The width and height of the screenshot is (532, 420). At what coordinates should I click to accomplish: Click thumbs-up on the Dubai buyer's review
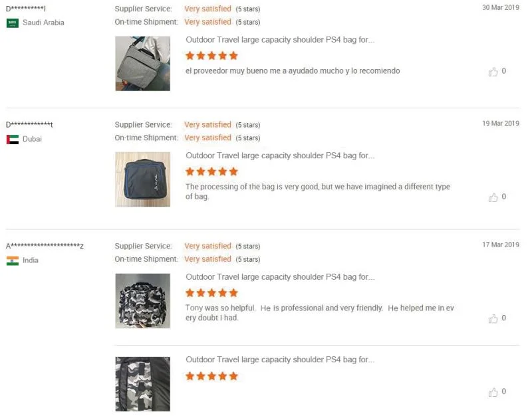[x=493, y=197]
